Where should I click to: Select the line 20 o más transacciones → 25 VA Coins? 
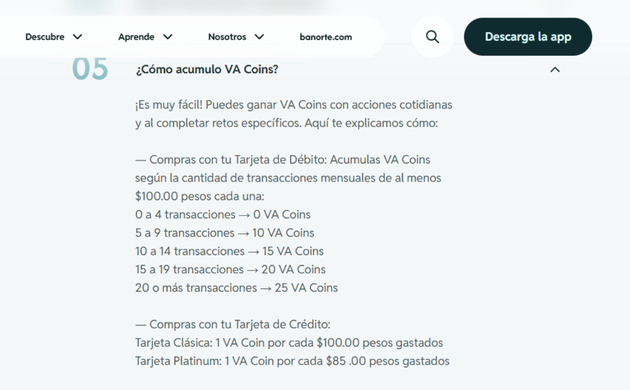click(x=236, y=288)
